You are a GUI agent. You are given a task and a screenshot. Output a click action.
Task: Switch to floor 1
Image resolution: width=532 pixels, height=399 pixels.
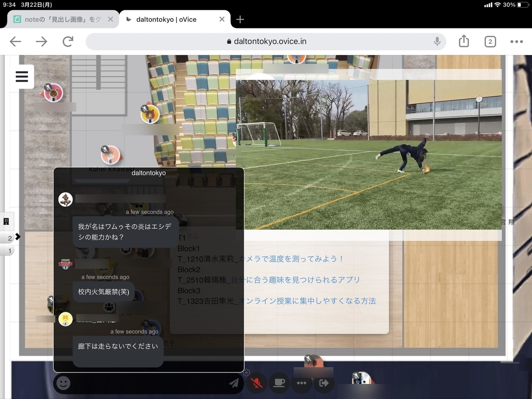(8, 251)
